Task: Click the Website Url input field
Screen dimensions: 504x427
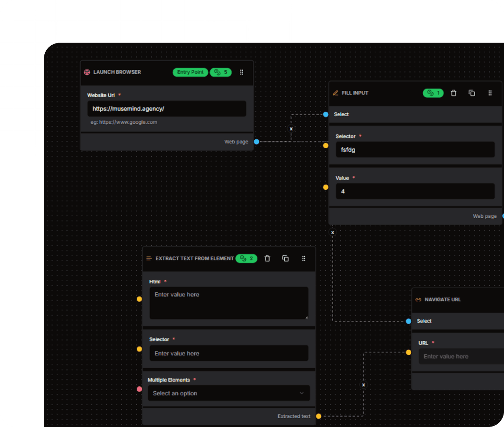Action: pos(167,109)
